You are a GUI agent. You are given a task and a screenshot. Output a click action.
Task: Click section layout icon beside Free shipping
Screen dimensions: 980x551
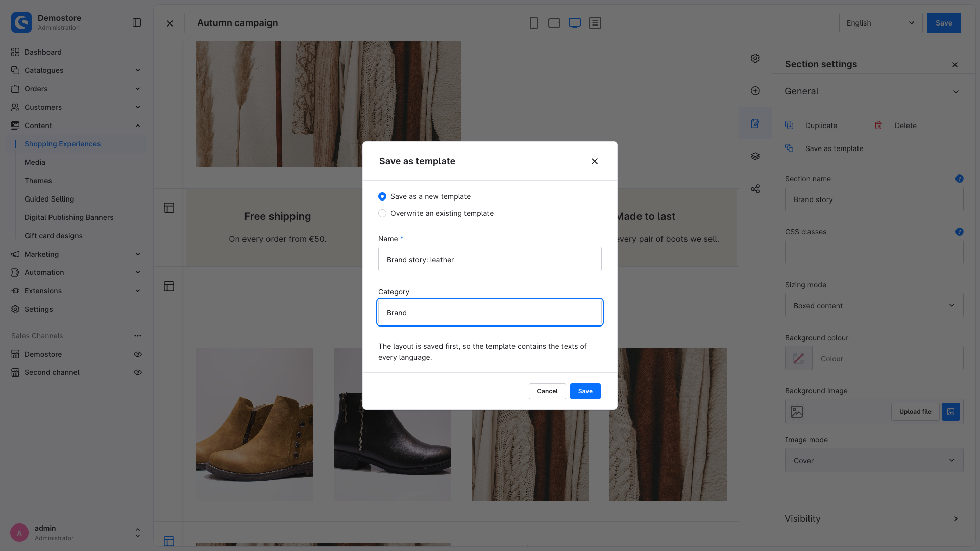click(169, 208)
